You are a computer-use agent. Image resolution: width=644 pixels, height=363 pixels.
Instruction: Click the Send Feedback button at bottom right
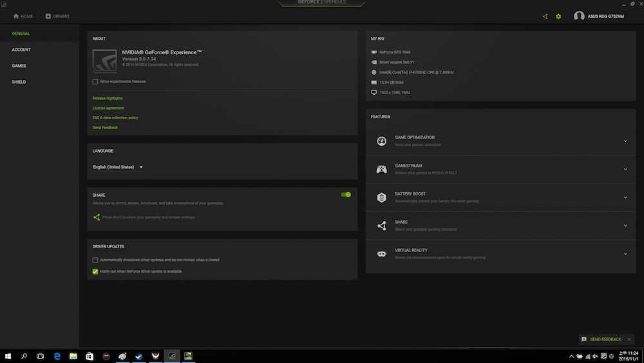click(x=601, y=339)
